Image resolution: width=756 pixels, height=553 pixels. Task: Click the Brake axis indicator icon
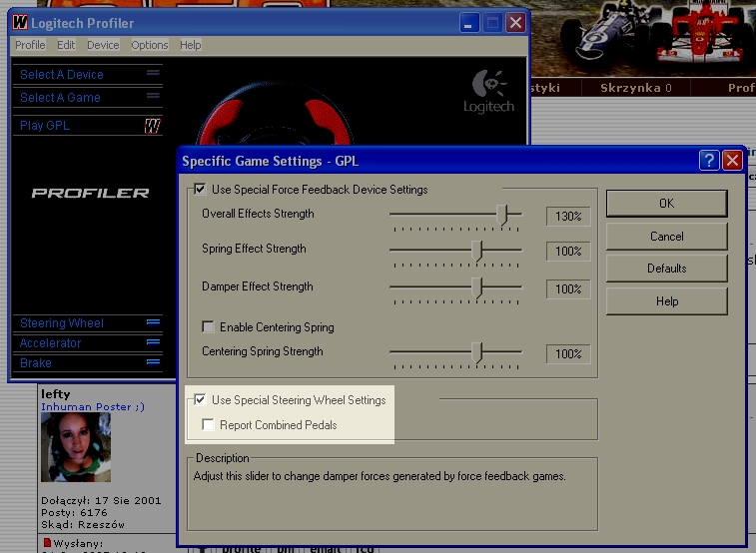coord(154,361)
